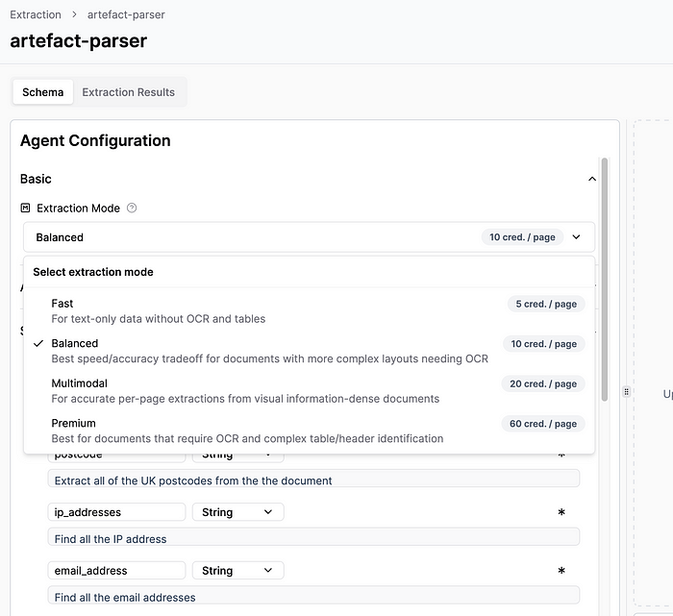Open email_address String type dropdown
This screenshot has height=616, width=673.
237,571
